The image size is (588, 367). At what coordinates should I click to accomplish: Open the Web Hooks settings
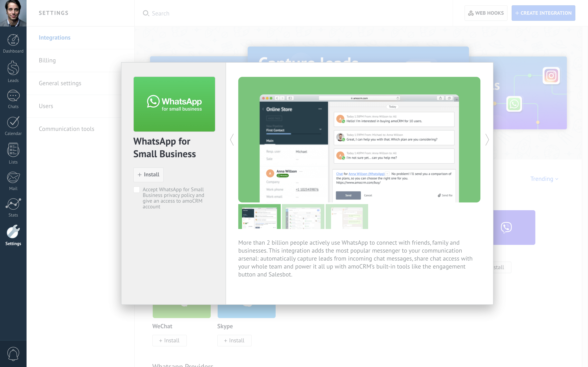tap(486, 13)
